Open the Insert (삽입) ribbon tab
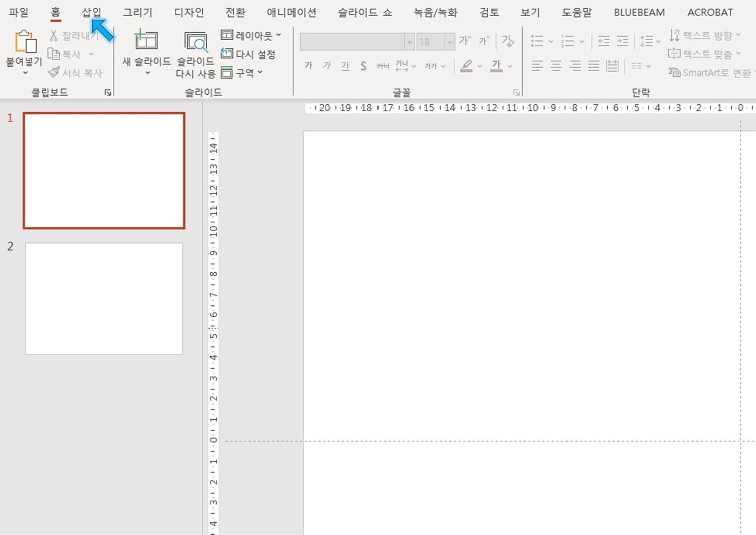The width and height of the screenshot is (756, 535). (x=92, y=12)
